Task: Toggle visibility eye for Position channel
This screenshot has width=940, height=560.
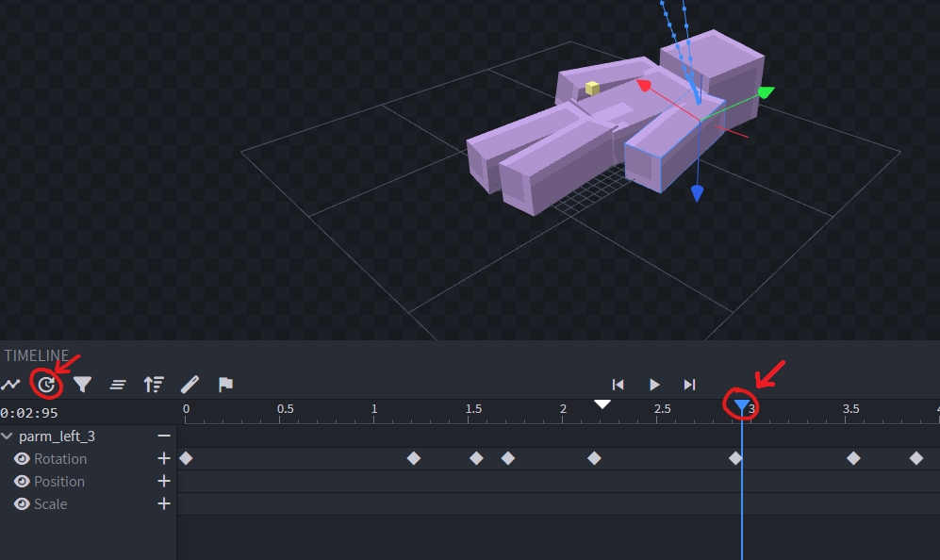Action: click(x=22, y=482)
